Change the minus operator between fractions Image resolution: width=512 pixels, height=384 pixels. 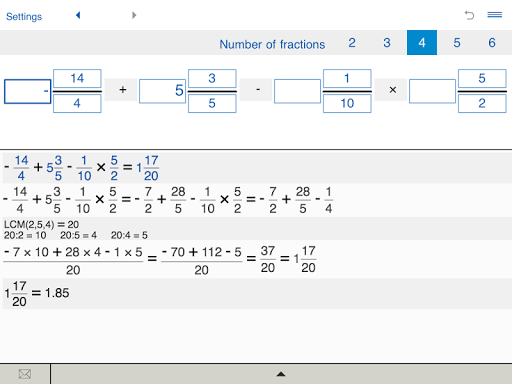(x=256, y=90)
